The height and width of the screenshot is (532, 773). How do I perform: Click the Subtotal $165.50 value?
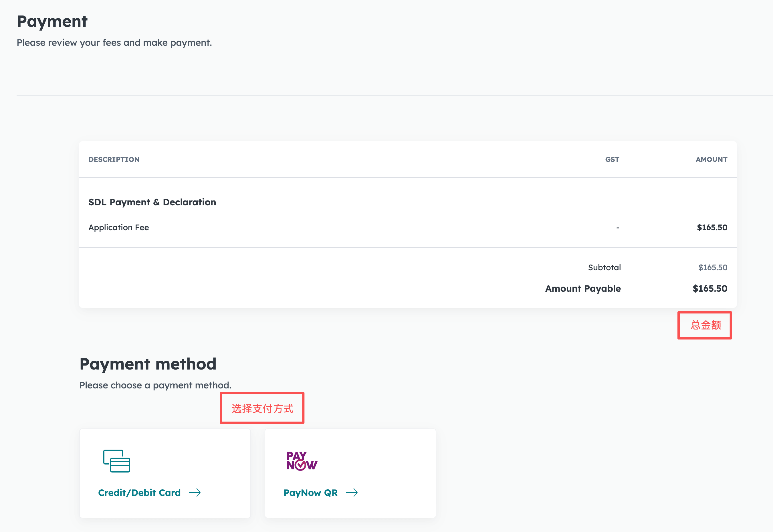pyautogui.click(x=713, y=268)
